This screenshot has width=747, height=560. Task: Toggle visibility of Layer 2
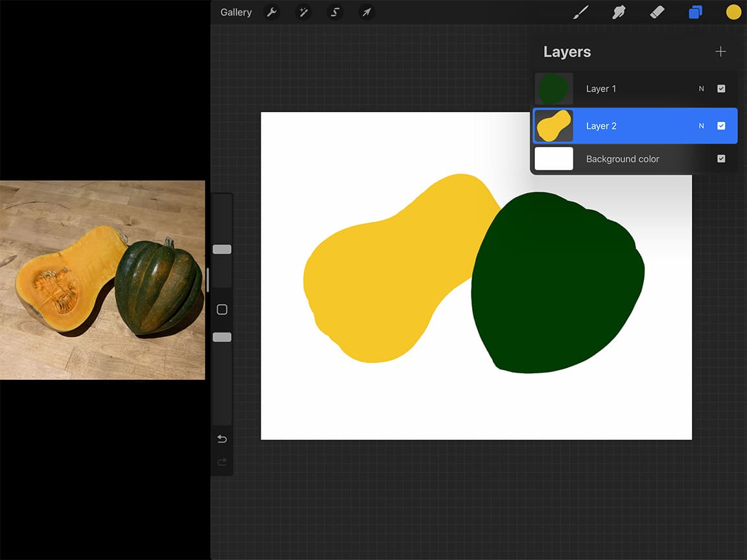[721, 126]
